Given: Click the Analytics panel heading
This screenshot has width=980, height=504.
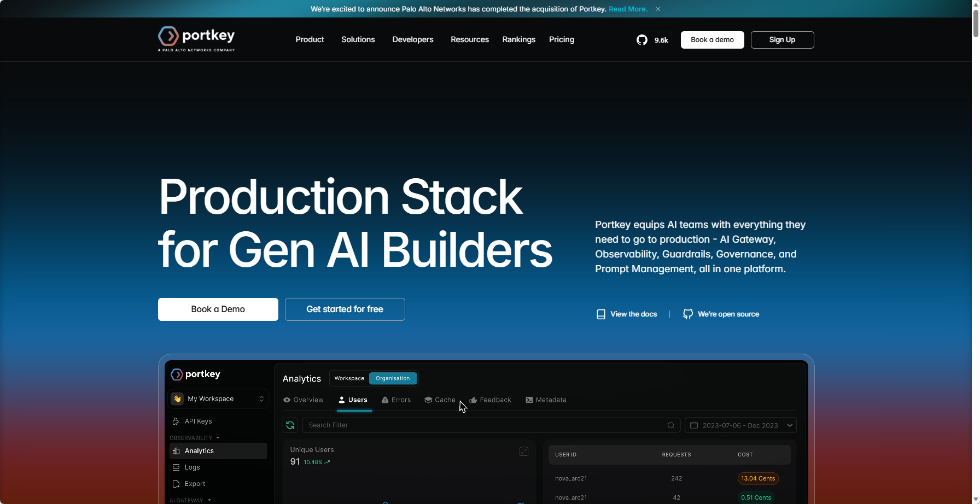Looking at the screenshot, I should (302, 379).
